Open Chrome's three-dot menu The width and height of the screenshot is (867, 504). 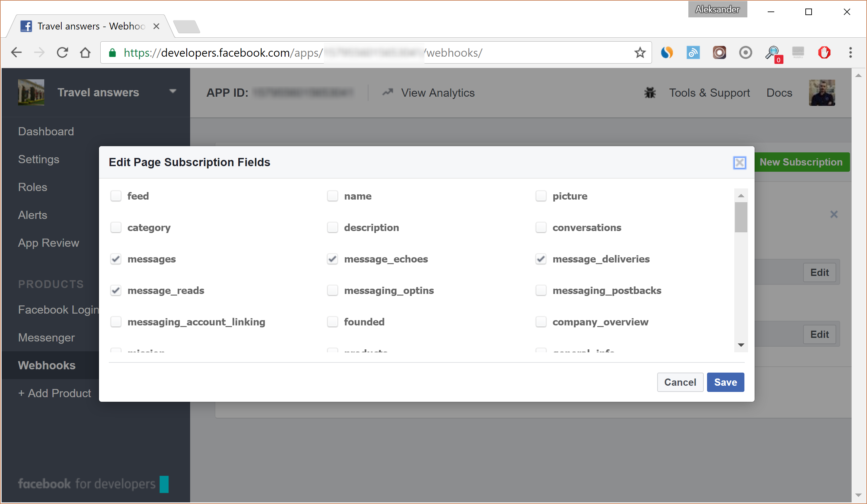click(x=851, y=52)
